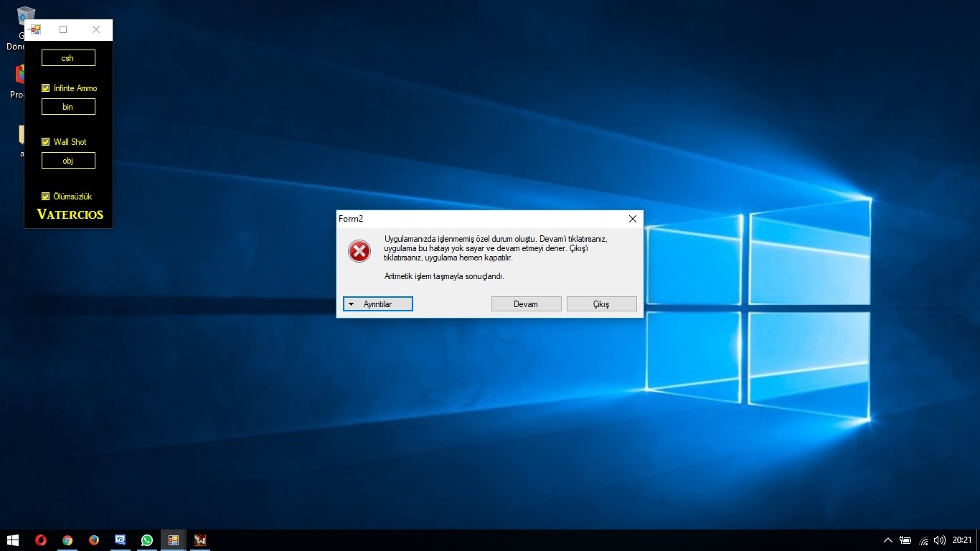Switch to the Visual Basic taskbar icon
The height and width of the screenshot is (551, 980).
tap(121, 540)
